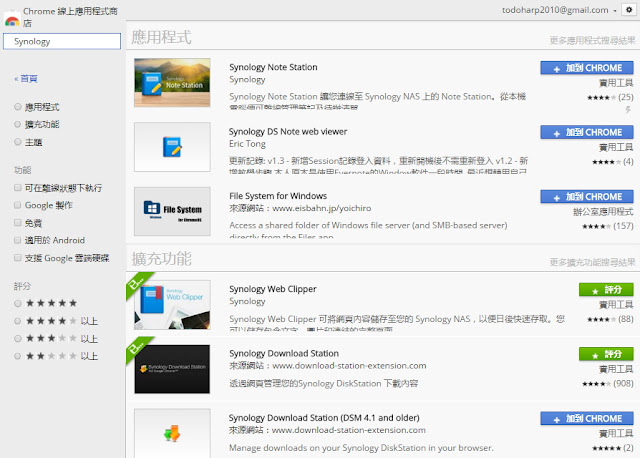Select the 主題 radio button
Viewport: 640px width, 458px height.
coord(18,142)
